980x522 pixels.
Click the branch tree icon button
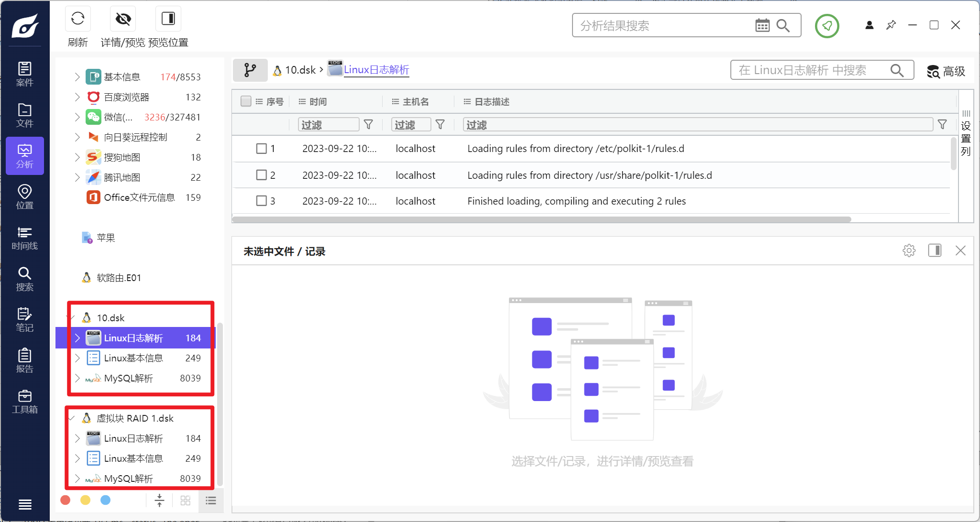coord(250,70)
